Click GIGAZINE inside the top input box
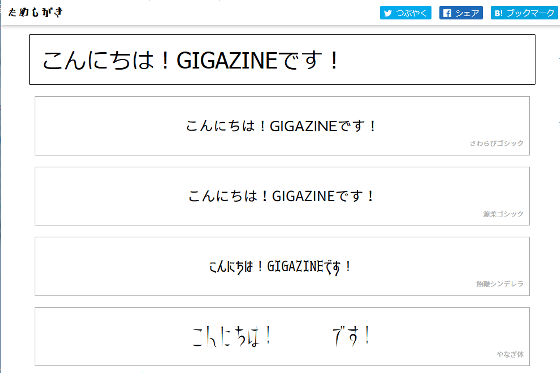Image resolution: width=560 pixels, height=373 pixels. point(227,60)
